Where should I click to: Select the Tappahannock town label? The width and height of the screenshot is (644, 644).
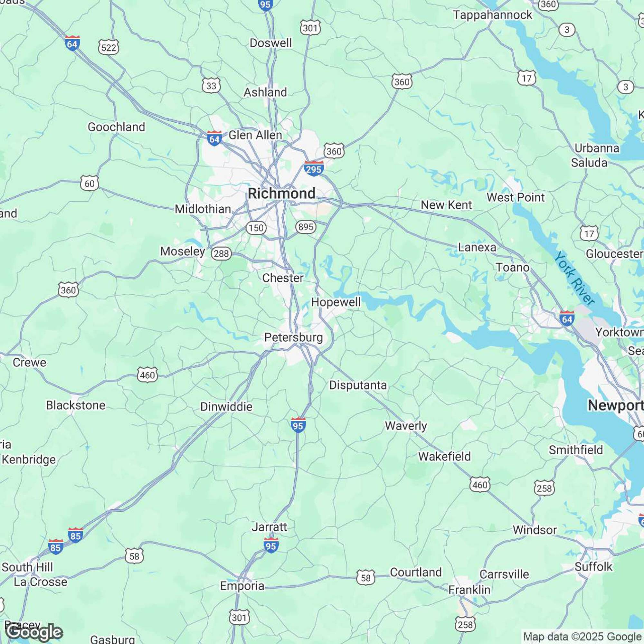pos(493,15)
